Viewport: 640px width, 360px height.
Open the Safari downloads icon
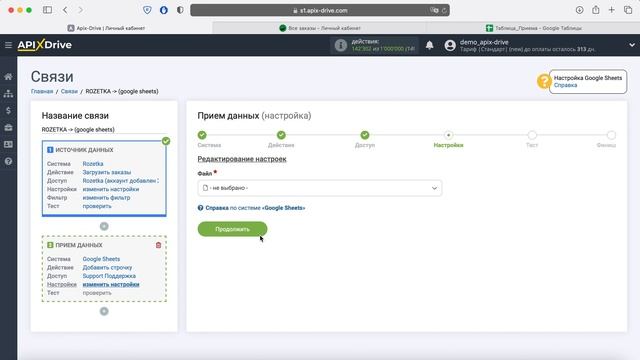579,10
